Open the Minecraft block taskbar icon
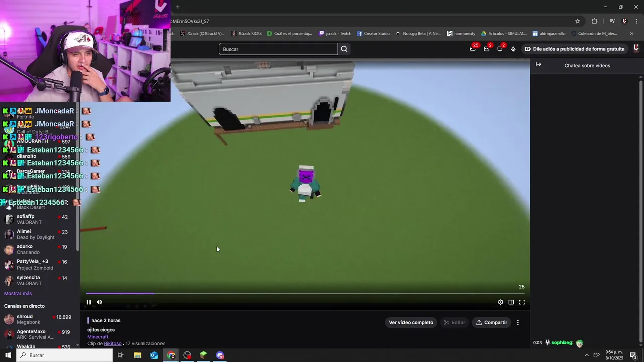Viewport: 644px width, 362px height. click(203, 355)
